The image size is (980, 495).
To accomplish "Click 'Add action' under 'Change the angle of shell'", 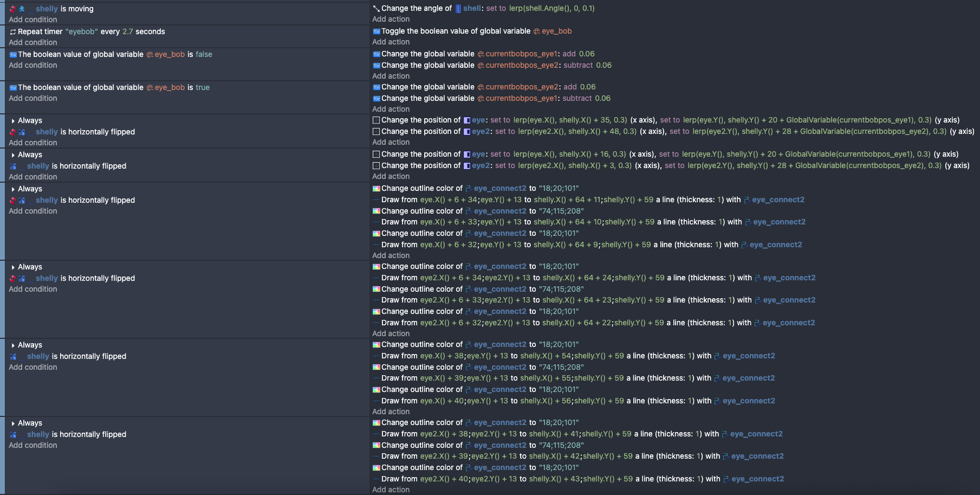I will [391, 20].
